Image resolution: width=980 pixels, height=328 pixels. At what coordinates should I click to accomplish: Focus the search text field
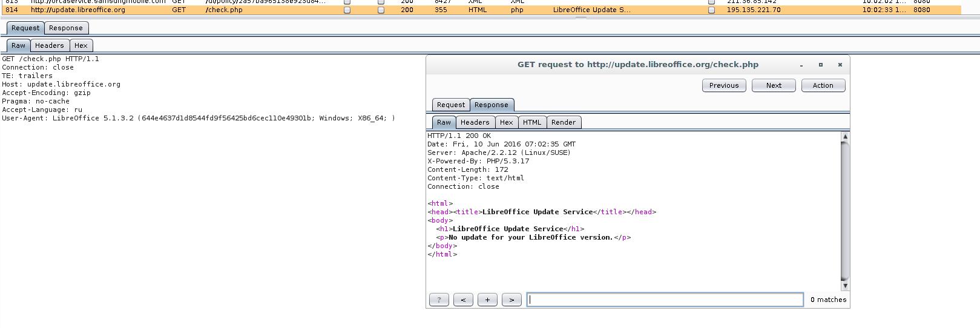tap(665, 300)
